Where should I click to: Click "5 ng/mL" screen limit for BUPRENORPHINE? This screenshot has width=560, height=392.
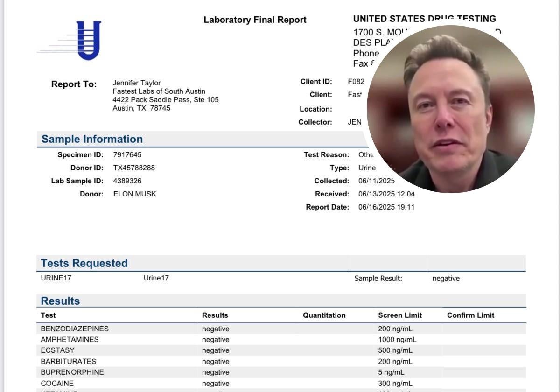click(x=392, y=372)
